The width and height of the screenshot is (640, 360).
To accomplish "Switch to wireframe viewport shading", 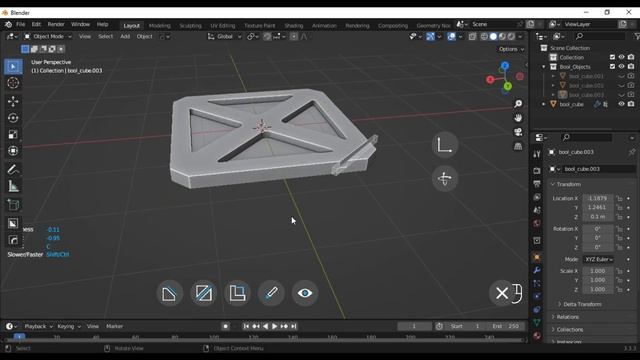I will (484, 37).
